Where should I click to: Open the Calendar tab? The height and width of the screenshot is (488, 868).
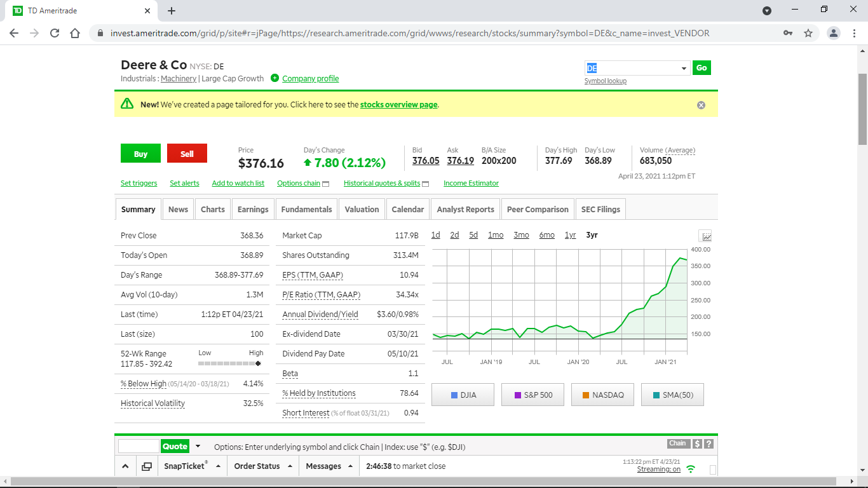408,209
